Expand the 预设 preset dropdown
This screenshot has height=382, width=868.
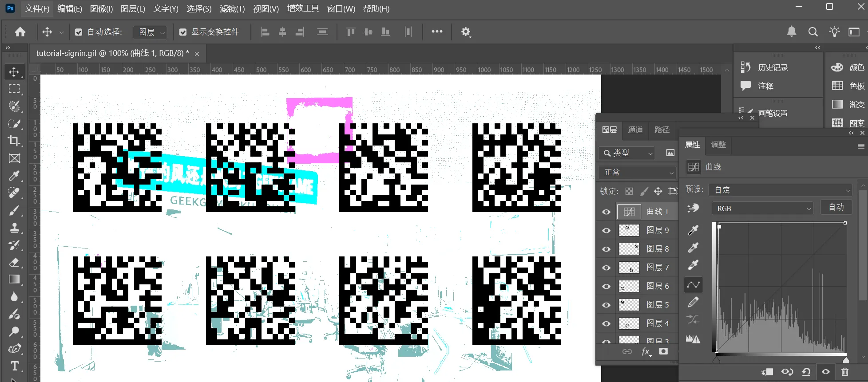(780, 190)
